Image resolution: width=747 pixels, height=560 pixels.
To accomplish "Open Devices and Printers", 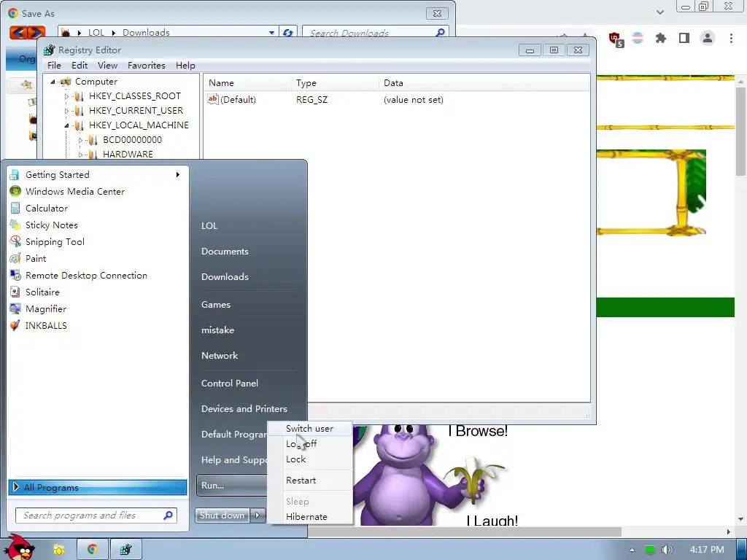I will pos(244,409).
